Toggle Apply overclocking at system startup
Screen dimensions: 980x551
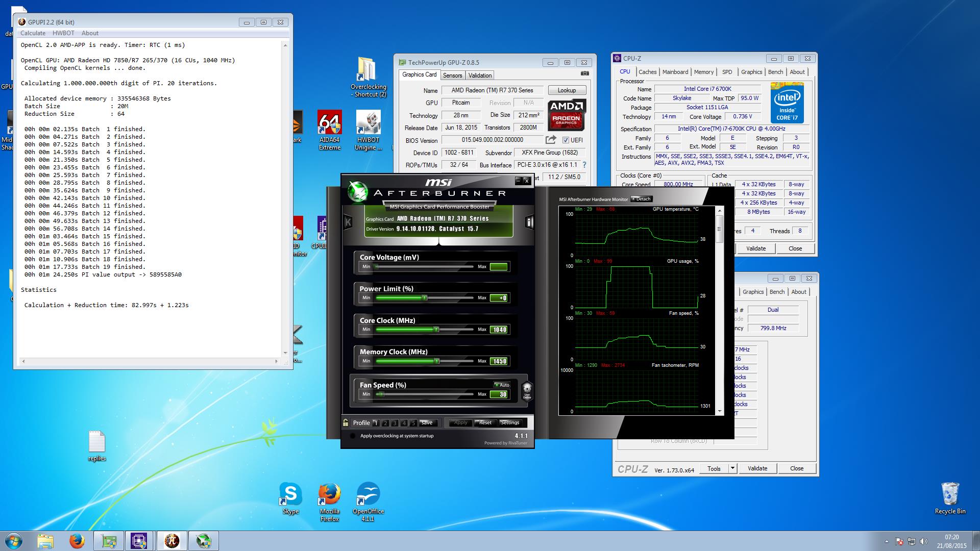coord(352,436)
